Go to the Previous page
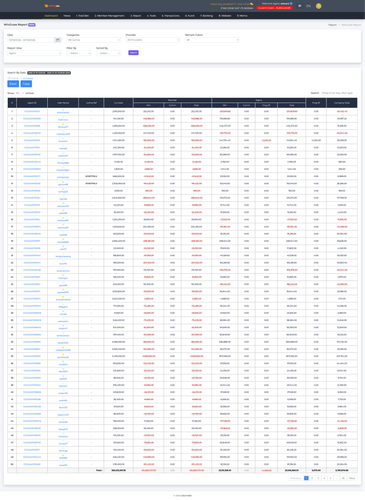Image resolution: width=365 pixels, height=500 pixels. click(296, 478)
